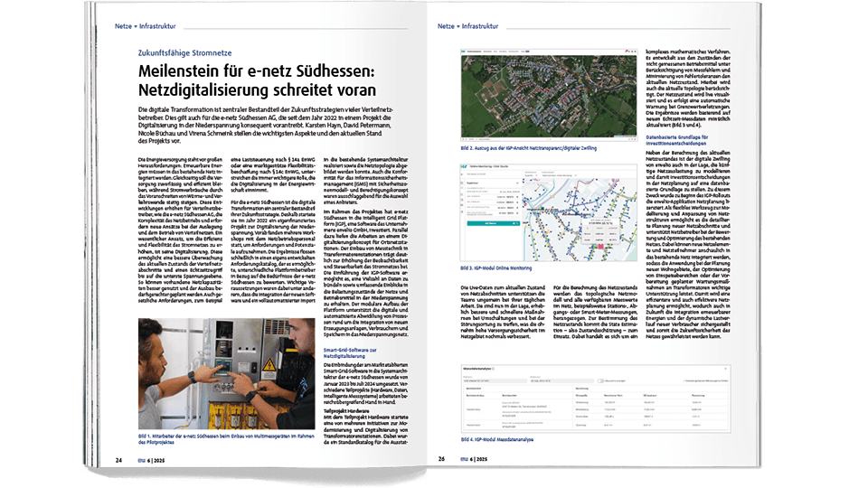Screen dimensions: 868x488
Task: Click the column text beginning "komplexes mathematisches Verfahren"
Action: click(688, 89)
